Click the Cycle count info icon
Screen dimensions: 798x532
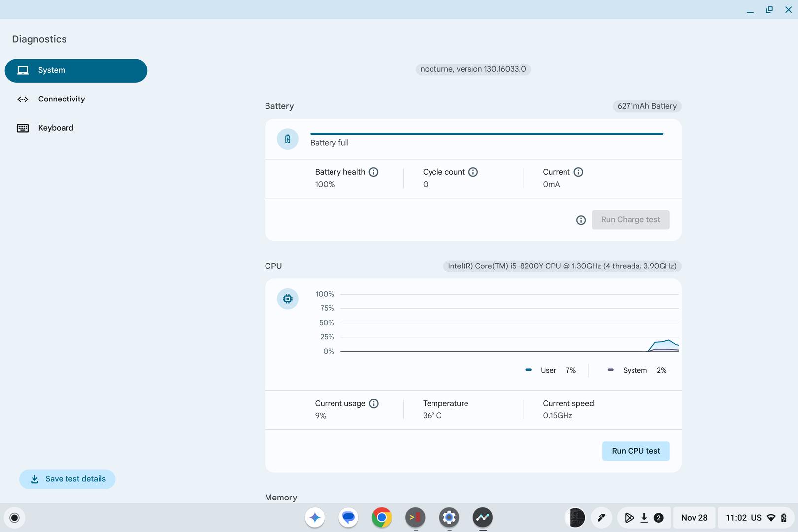[x=473, y=172]
